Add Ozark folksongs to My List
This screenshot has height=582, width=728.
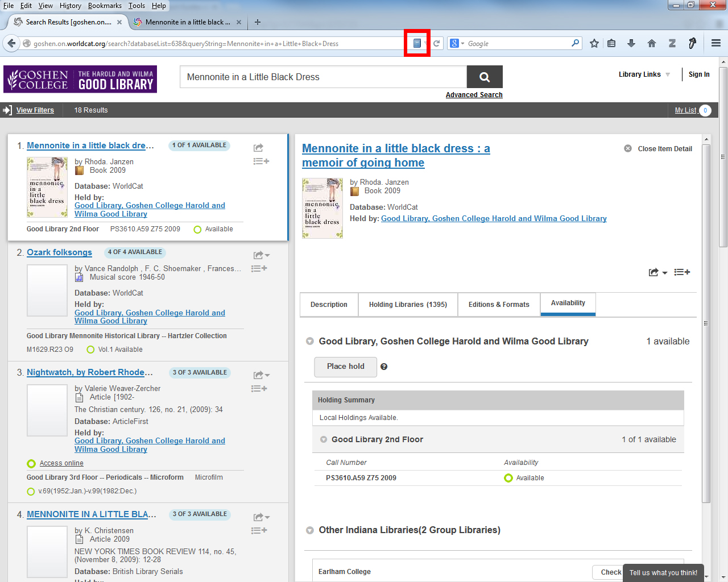(259, 268)
